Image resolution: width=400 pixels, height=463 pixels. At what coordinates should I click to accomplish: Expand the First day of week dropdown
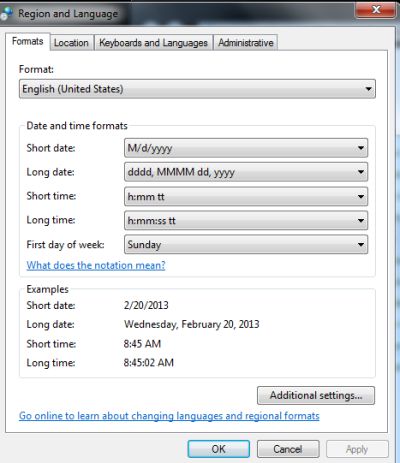click(x=246, y=244)
